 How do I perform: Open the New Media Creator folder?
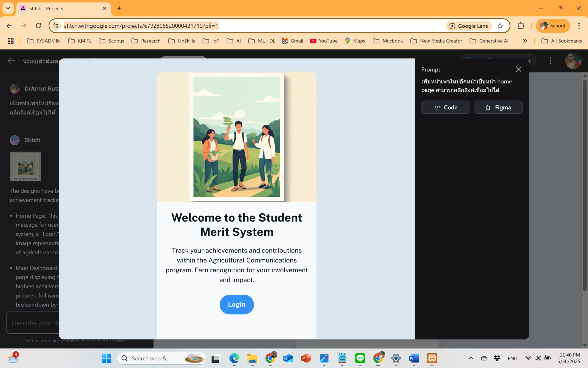click(436, 41)
